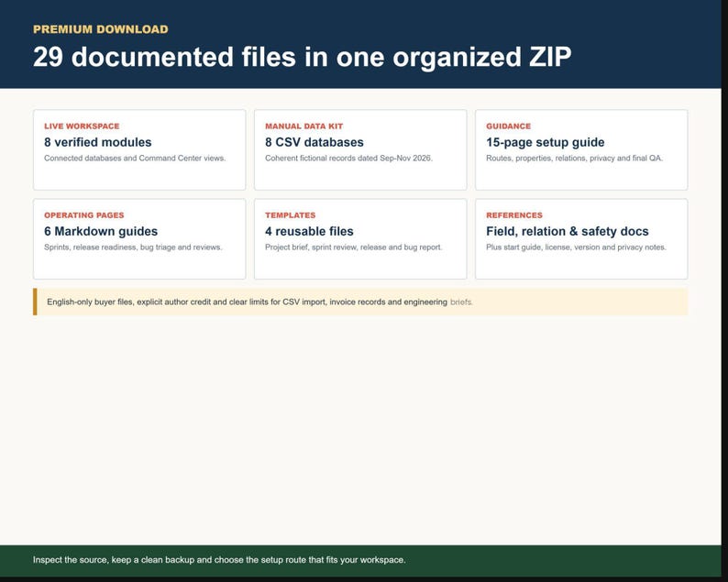
Task: Click 'Coherent fictional records dated Sep-Nov 2026.' text
Action: click(348, 159)
